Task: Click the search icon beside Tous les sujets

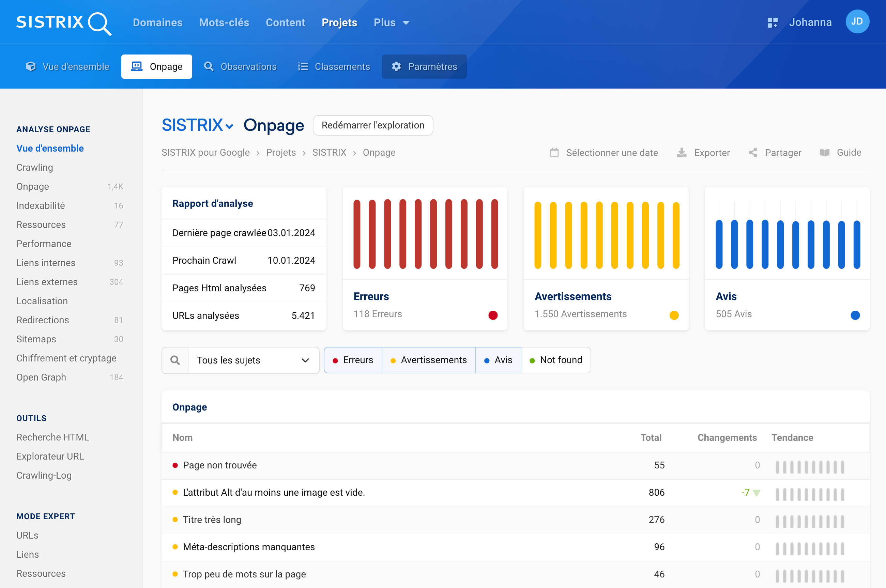Action: pos(175,360)
